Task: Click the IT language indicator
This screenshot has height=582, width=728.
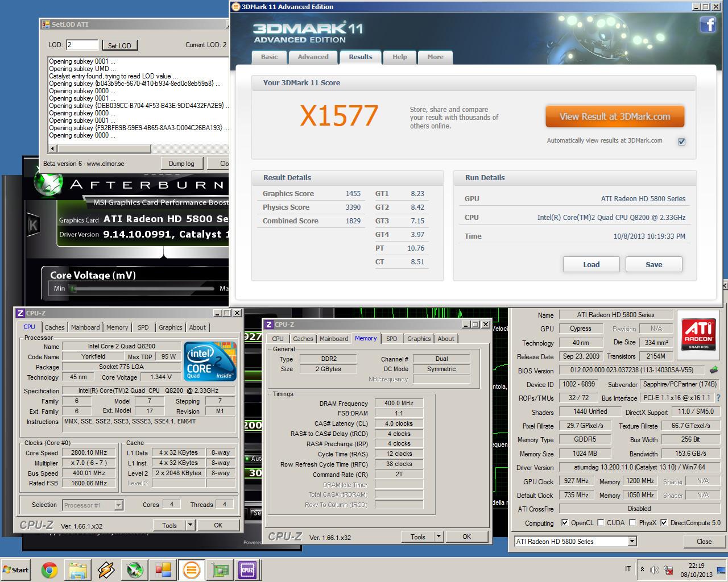Action: [628, 569]
